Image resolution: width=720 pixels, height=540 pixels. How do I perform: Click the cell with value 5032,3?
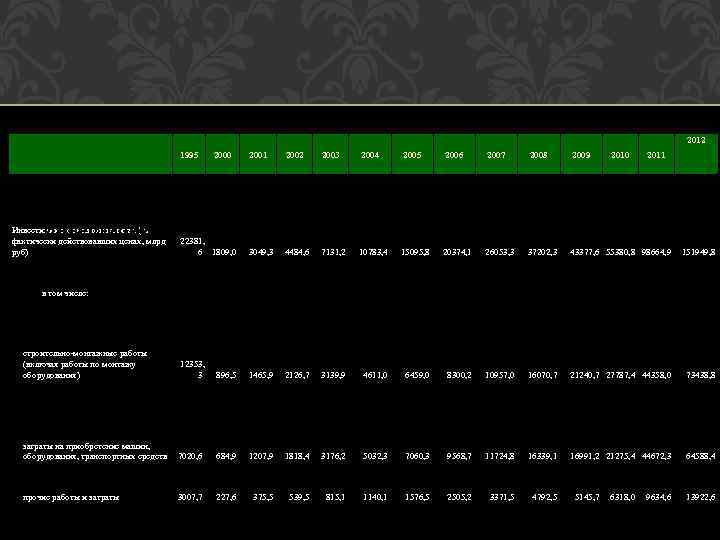(x=375, y=456)
